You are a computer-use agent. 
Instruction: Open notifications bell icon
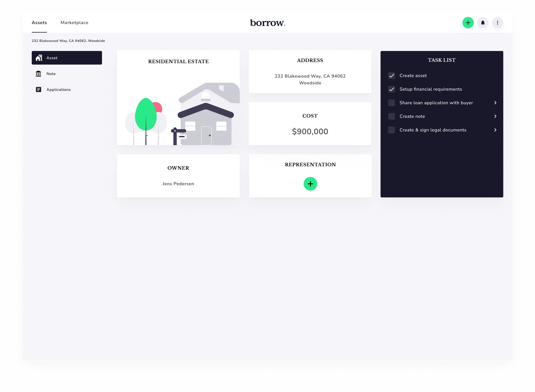[483, 23]
